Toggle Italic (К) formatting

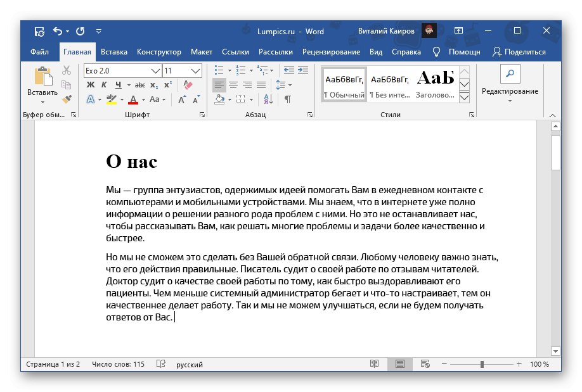[105, 85]
